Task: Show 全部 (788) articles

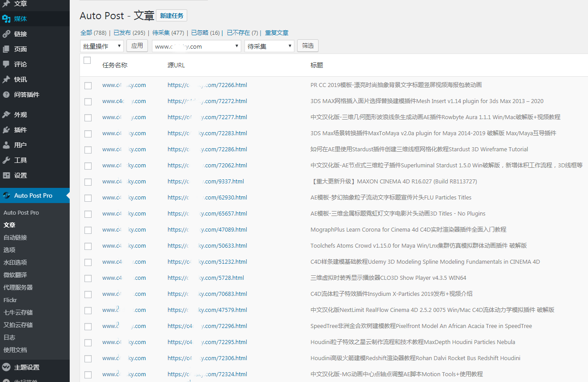Action: (93, 33)
